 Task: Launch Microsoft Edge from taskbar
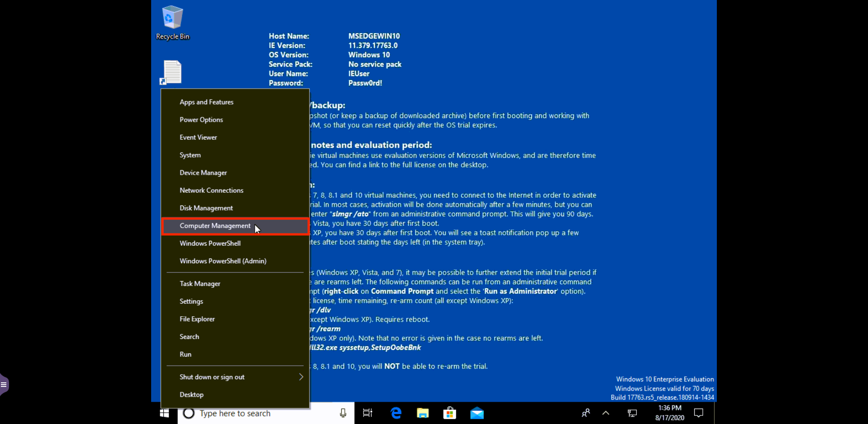(x=396, y=413)
